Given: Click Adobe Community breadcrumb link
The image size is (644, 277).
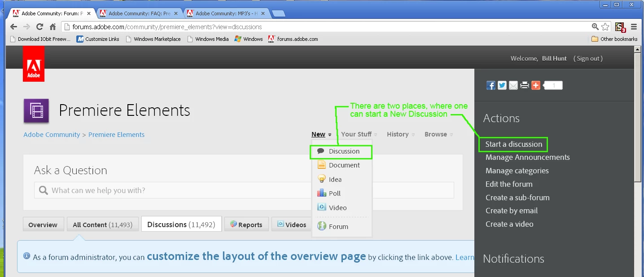Looking at the screenshot, I should point(52,135).
